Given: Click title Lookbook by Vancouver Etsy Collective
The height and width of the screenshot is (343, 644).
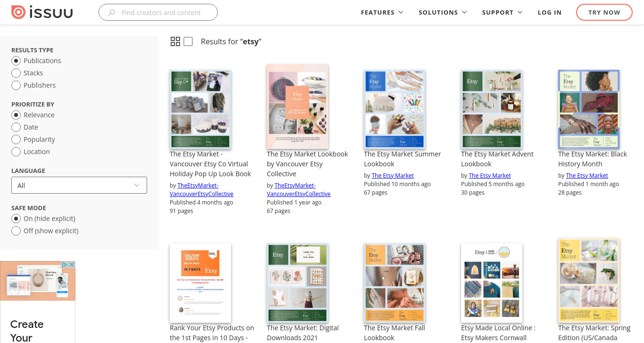Looking at the screenshot, I should (307, 164).
